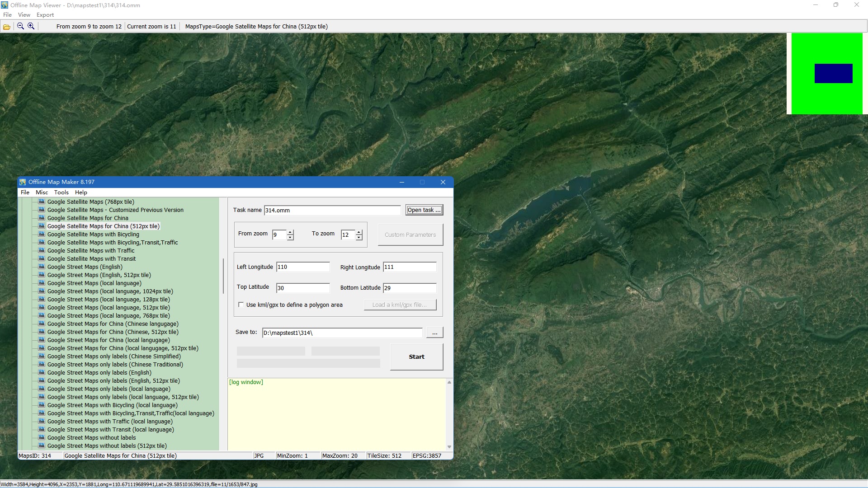Click the browse ellipsis button beside Save to
The height and width of the screenshot is (488, 868).
coord(434,333)
